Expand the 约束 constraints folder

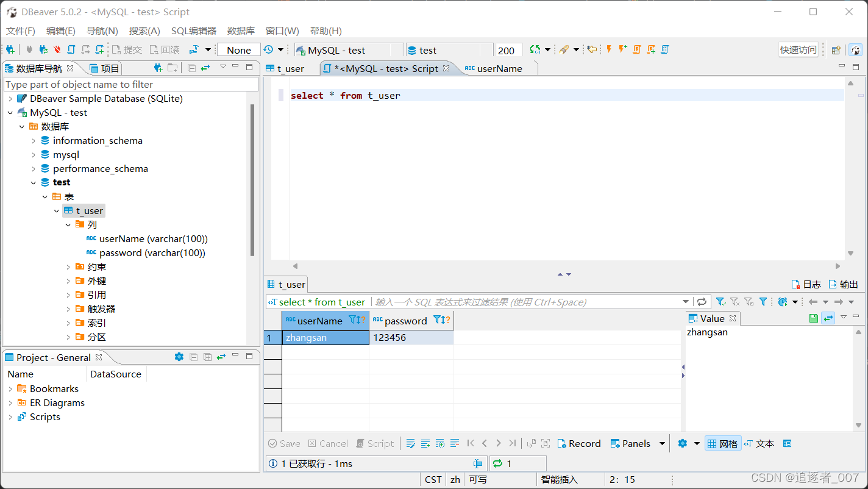pyautogui.click(x=68, y=266)
